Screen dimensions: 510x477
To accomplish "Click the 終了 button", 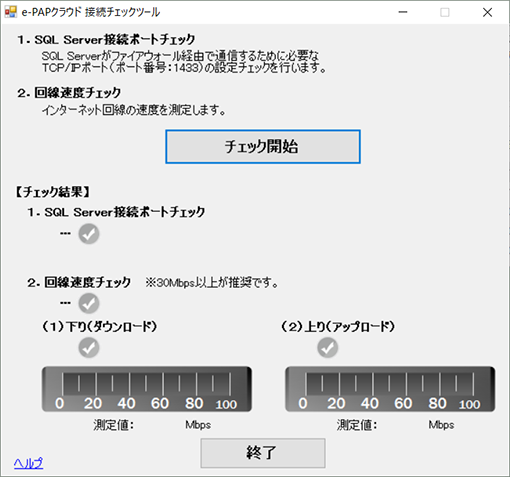I will pyautogui.click(x=263, y=453).
